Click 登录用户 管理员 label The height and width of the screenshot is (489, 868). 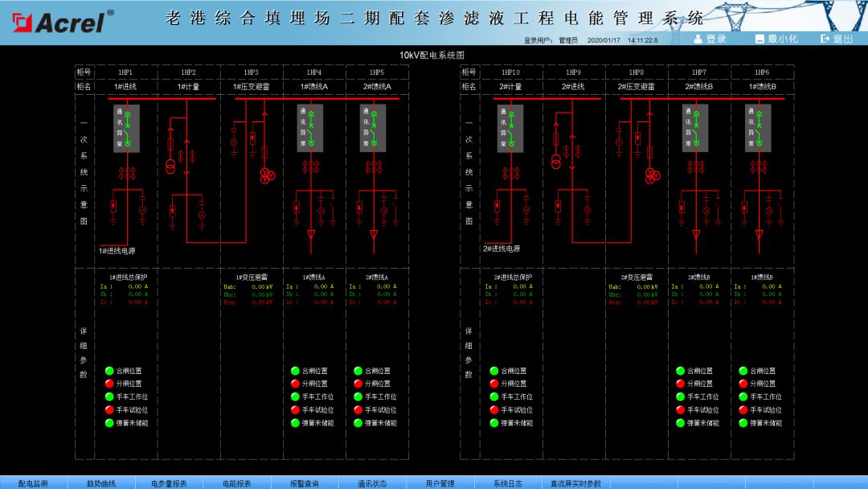tap(551, 40)
